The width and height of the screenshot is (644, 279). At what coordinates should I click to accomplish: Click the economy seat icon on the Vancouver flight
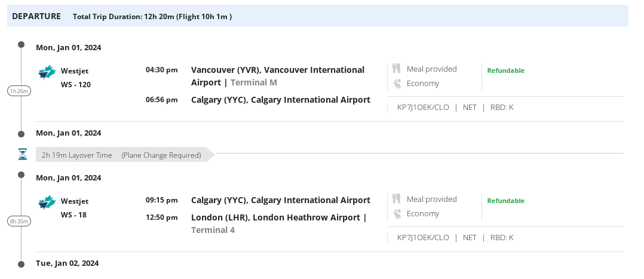[397, 84]
